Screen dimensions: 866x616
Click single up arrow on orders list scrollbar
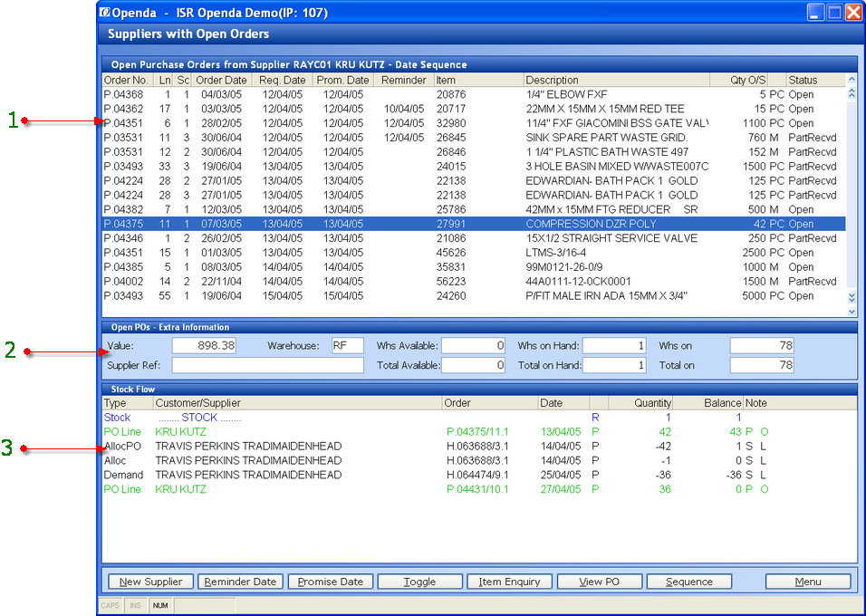[852, 80]
